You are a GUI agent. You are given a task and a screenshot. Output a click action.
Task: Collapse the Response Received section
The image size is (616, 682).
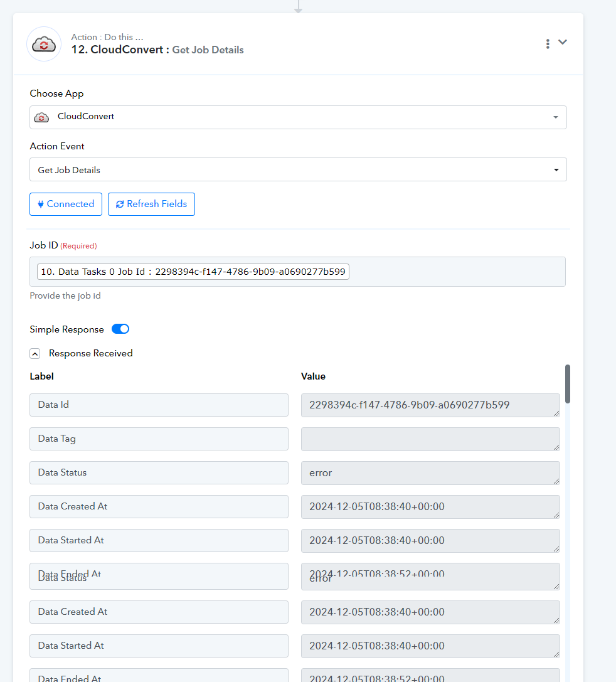tap(35, 354)
